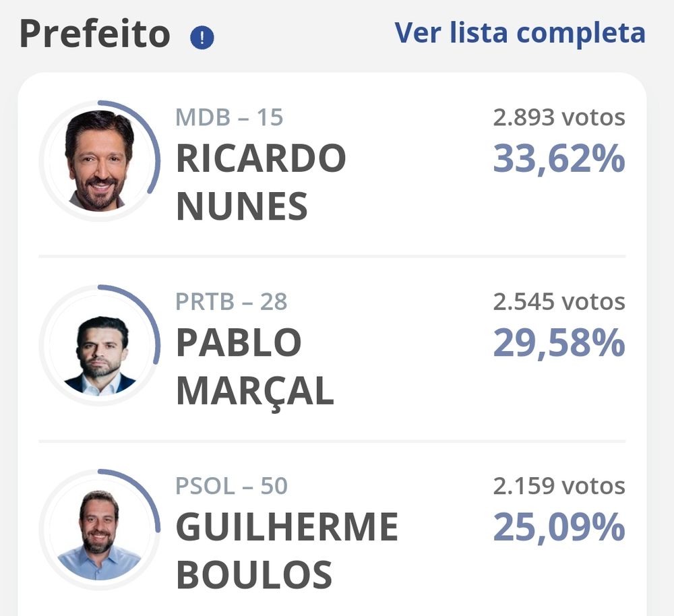
Task: Click the info icon next to Prefeito
Action: (x=202, y=38)
